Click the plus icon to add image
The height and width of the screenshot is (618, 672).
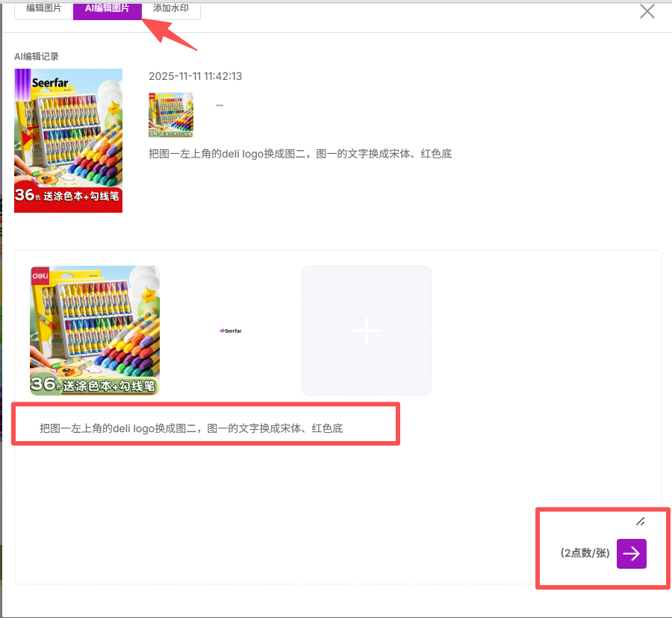(366, 330)
